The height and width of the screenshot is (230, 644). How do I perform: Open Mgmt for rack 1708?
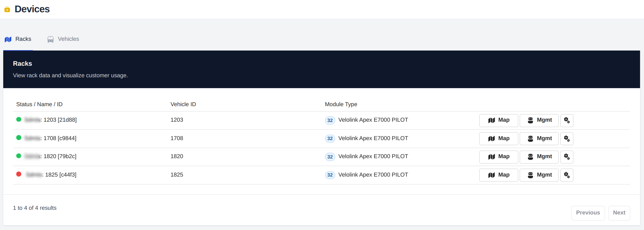click(x=539, y=139)
